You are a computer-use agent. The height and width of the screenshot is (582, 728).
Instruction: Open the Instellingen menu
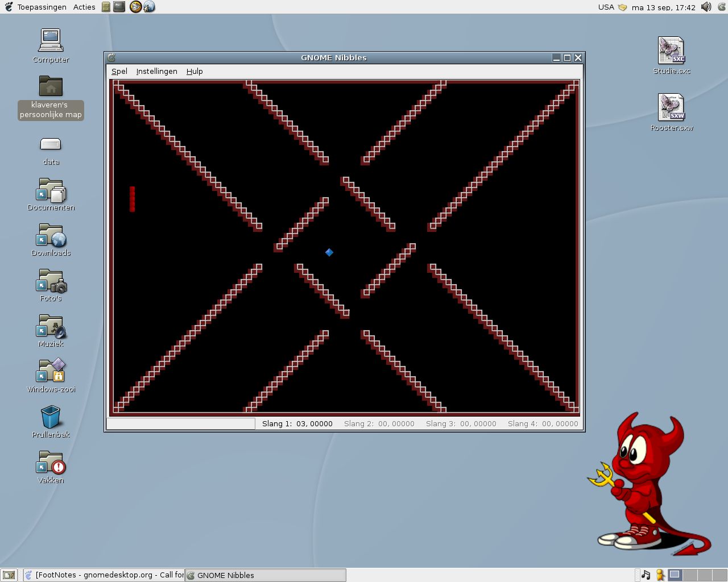pyautogui.click(x=156, y=71)
